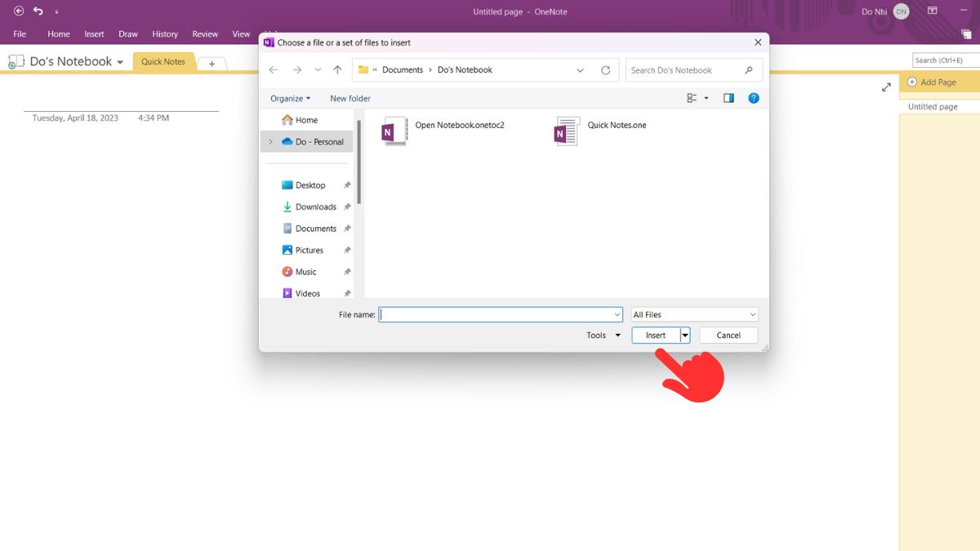Viewport: 980px width, 551px height.
Task: Switch to the Quick Notes section tab
Action: (163, 62)
